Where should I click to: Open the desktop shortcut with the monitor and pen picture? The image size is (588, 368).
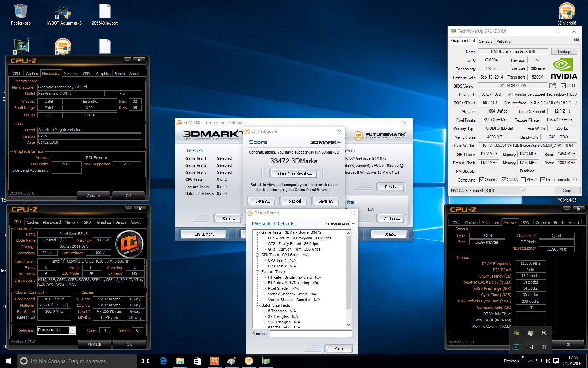coord(21,46)
